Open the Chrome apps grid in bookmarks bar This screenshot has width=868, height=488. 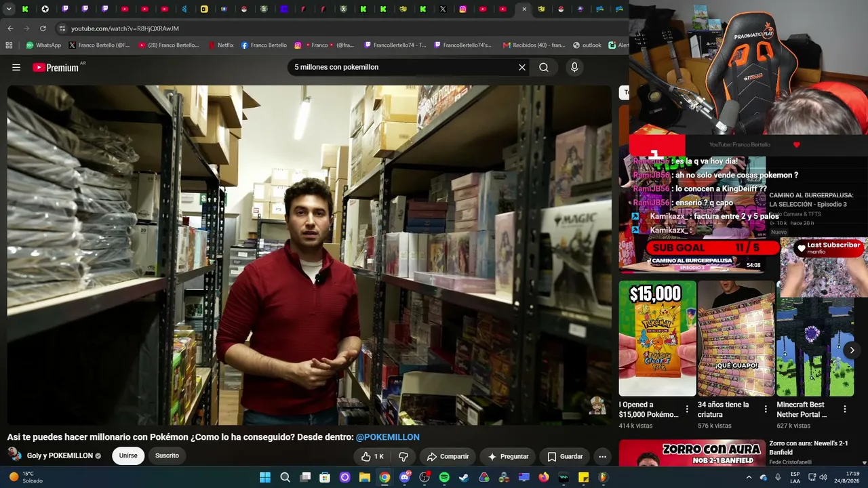(9, 45)
